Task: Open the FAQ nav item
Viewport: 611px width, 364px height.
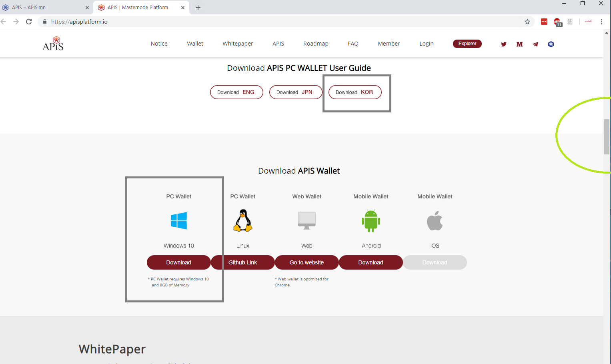Action: point(353,44)
